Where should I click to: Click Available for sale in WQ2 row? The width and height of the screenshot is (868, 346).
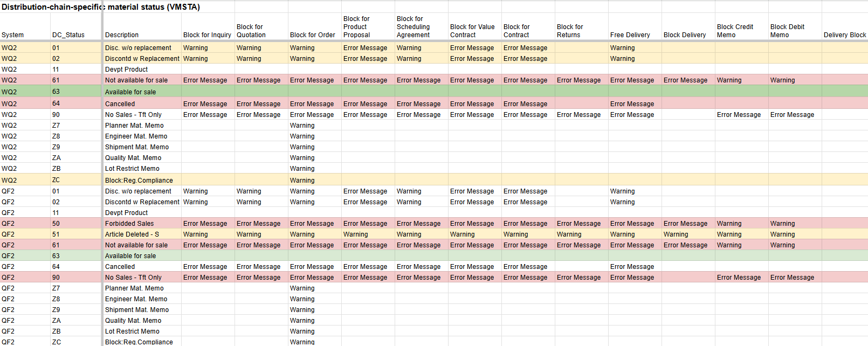click(130, 92)
